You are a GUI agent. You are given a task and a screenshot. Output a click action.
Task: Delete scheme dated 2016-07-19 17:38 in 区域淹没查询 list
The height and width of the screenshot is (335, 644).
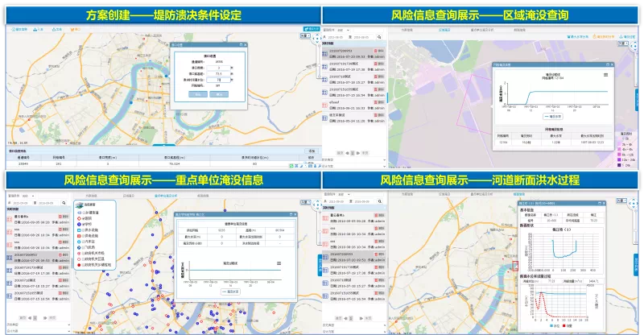click(379, 64)
